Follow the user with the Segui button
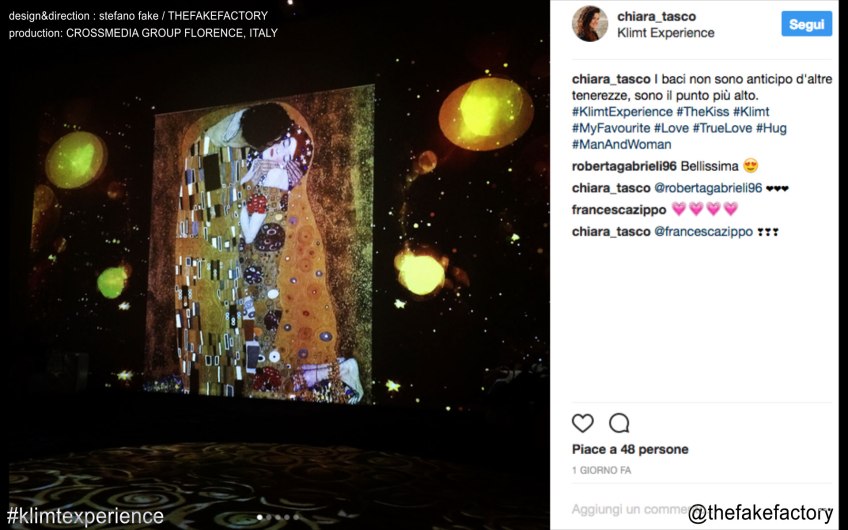 point(806,24)
